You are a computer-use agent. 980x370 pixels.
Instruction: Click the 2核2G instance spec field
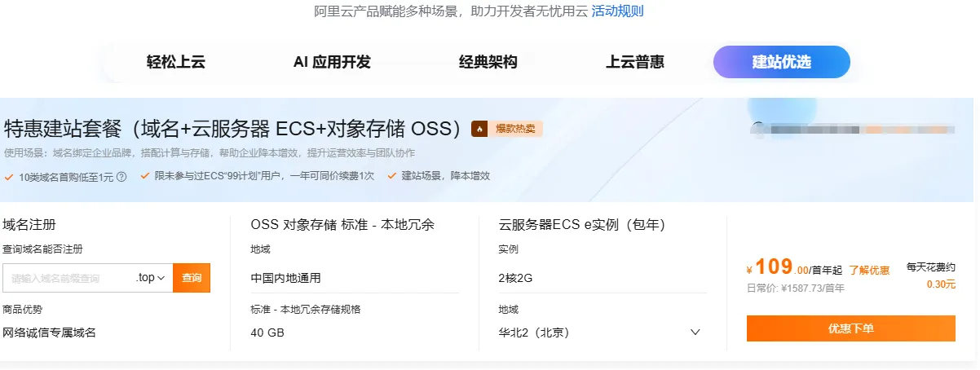click(515, 278)
